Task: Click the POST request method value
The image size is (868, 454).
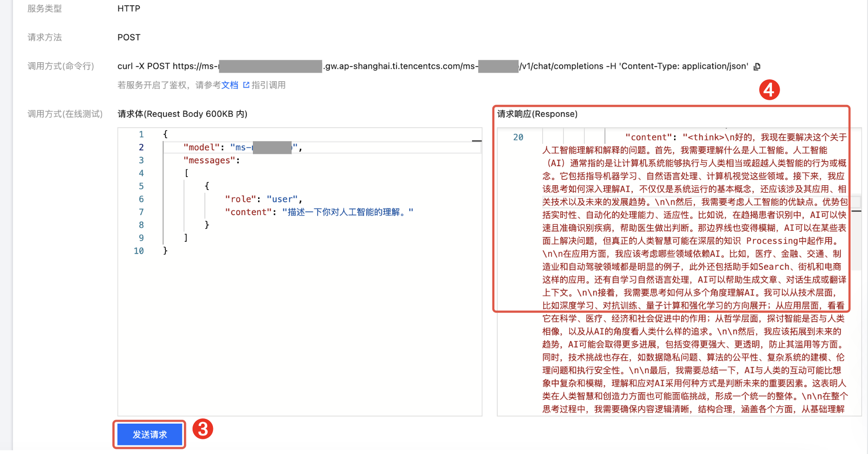Action: coord(129,38)
